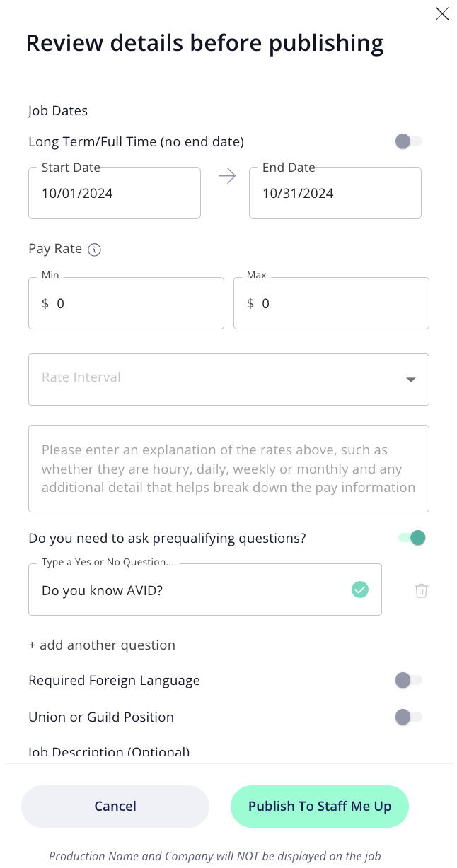Click the Min pay rate field
The image size is (457, 868).
tap(126, 303)
